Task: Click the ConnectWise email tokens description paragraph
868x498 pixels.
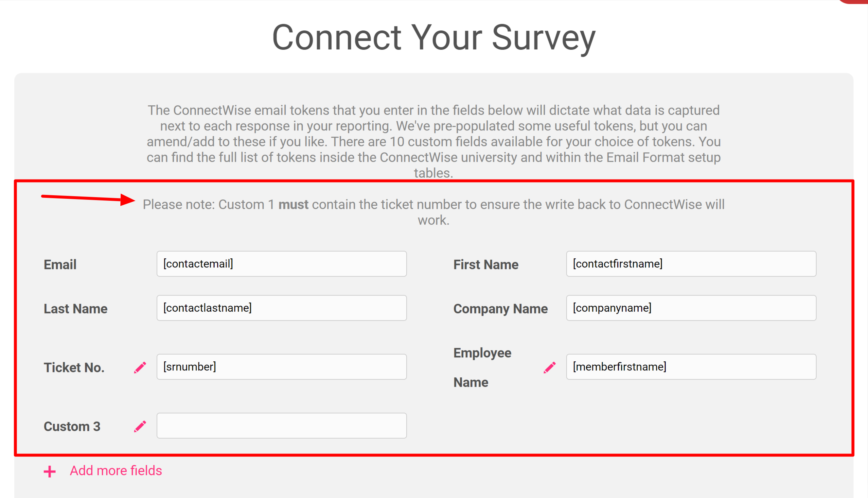Action: [x=434, y=141]
